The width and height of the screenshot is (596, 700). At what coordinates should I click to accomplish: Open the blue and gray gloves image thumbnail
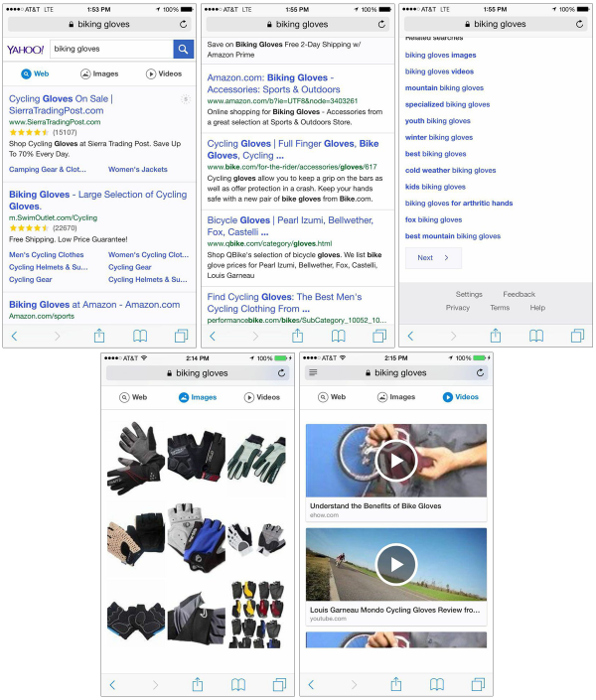197,536
